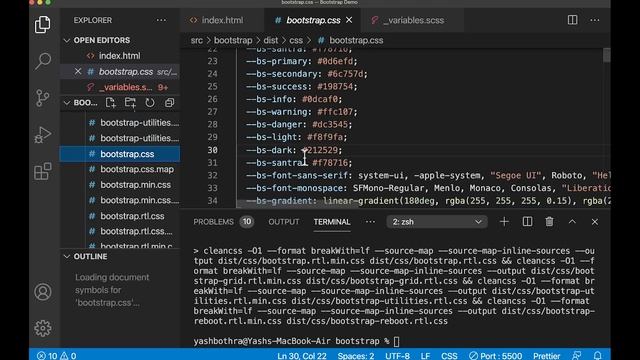Image resolution: width=640 pixels, height=360 pixels.
Task: Click Port : 5500 Live Server status
Action: 495,356
